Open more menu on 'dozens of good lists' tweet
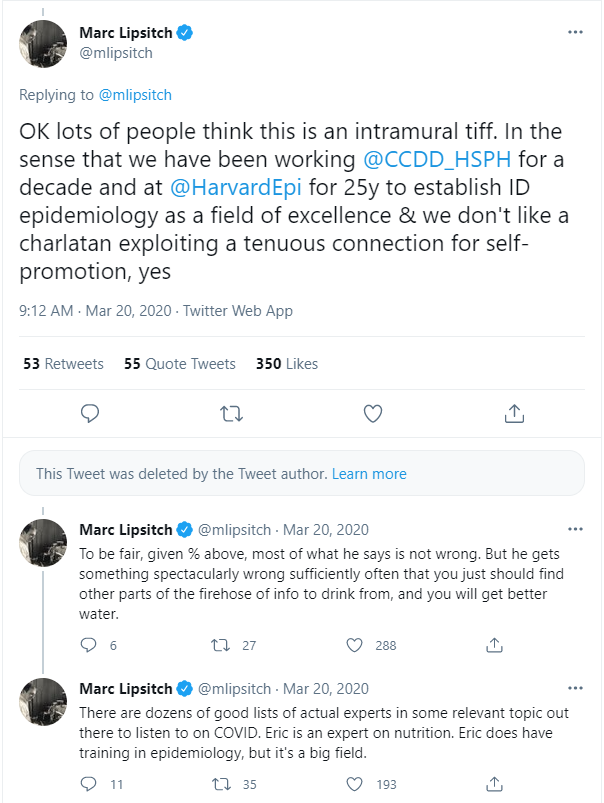The width and height of the screenshot is (604, 803). point(575,689)
